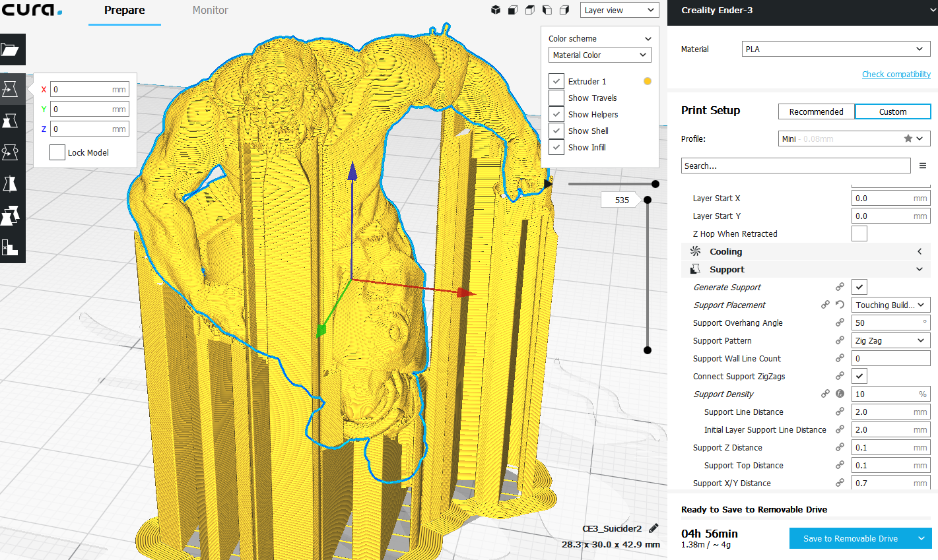The width and height of the screenshot is (938, 560).
Task: Click the pencil icon to rename CE3_Suicider2
Action: (653, 528)
